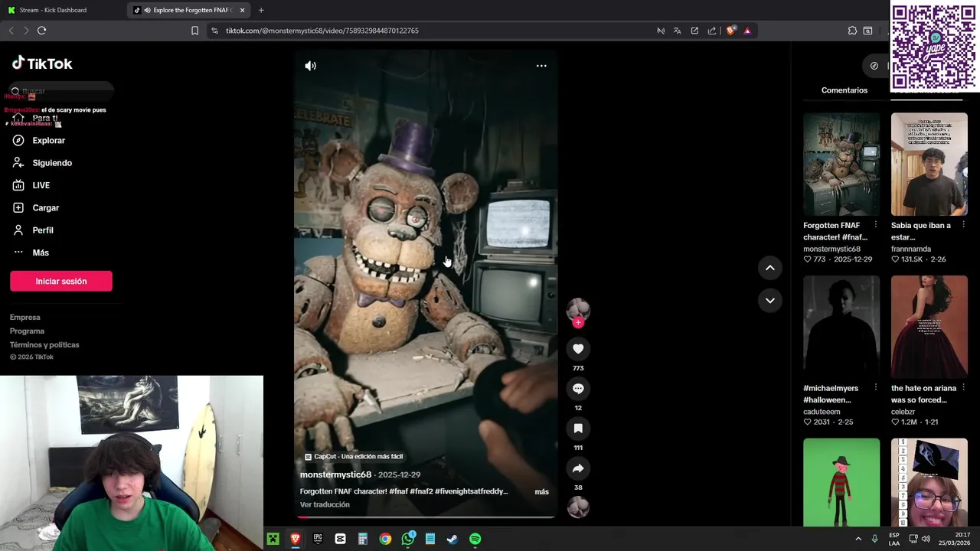Go to the previous video with up chevron
The height and width of the screenshot is (551, 980).
coord(770,268)
